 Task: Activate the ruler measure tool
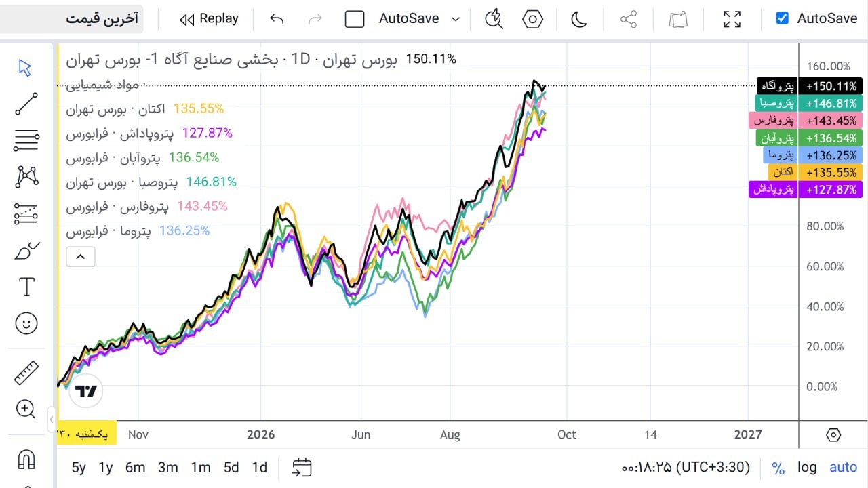26,372
